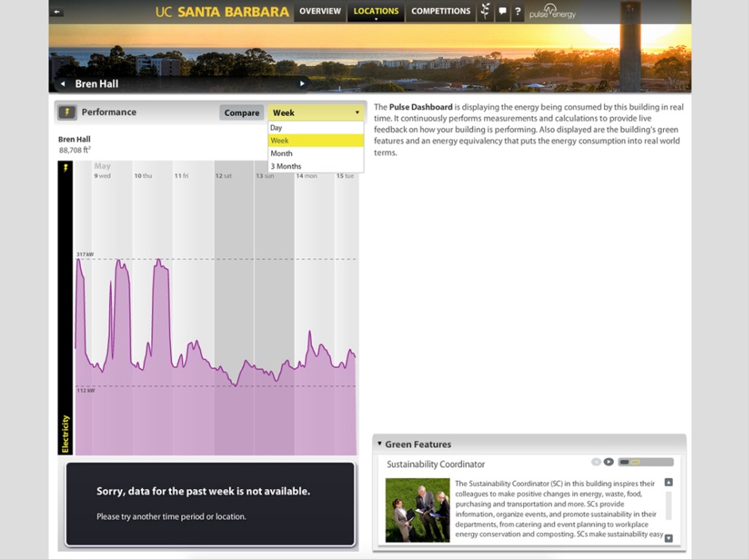749x560 pixels.
Task: Click the lightning bolt Performance icon
Action: coord(67,112)
